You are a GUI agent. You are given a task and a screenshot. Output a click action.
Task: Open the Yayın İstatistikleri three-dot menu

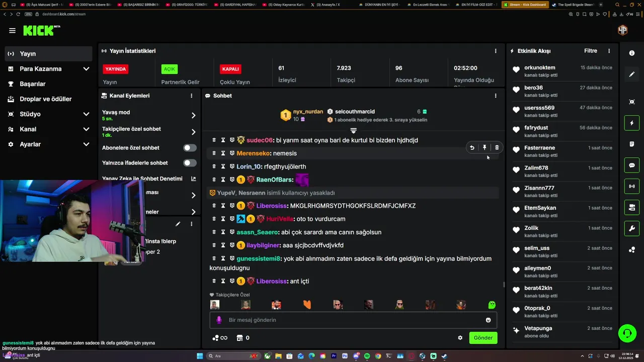[496, 51]
